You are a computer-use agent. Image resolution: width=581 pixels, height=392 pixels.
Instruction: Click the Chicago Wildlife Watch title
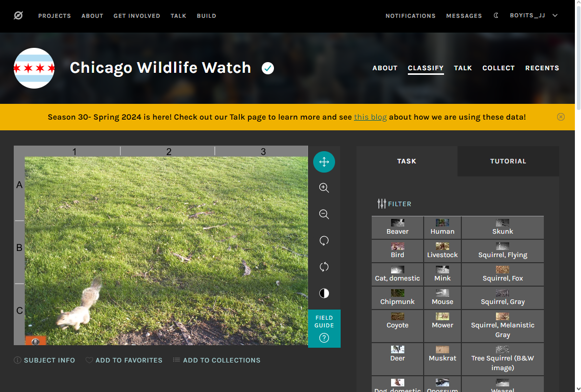coord(160,68)
